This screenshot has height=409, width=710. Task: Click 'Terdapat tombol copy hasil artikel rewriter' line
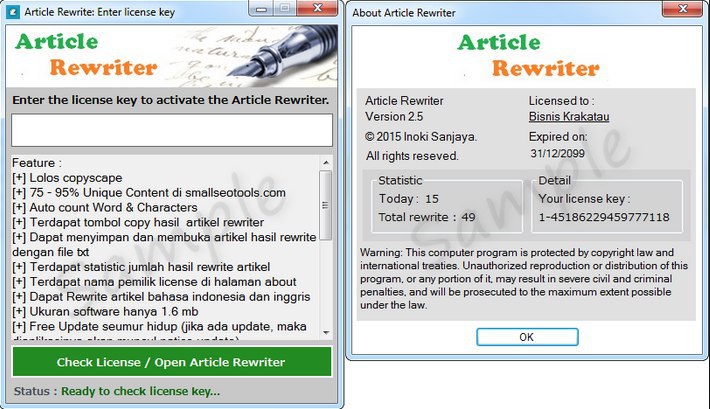pos(138,222)
